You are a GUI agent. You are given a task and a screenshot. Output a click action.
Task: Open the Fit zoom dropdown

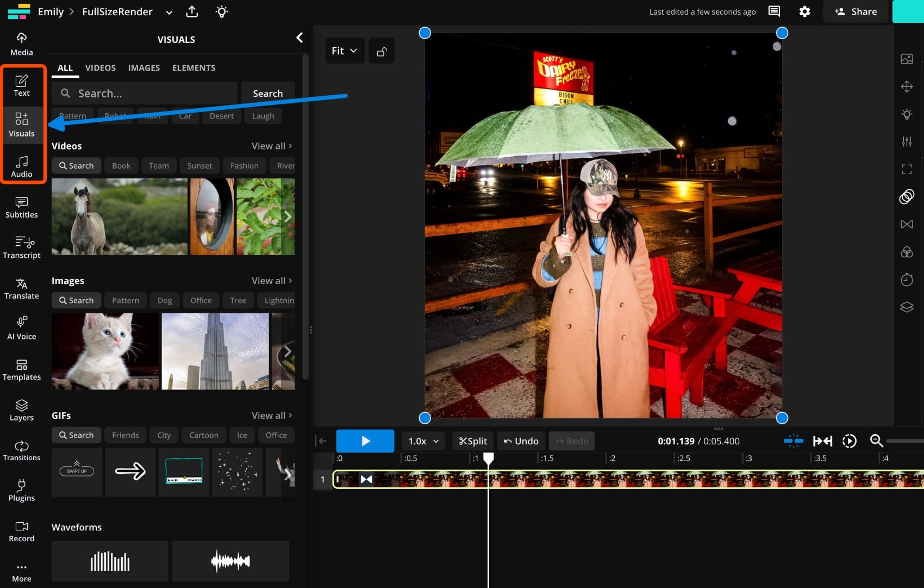(345, 51)
